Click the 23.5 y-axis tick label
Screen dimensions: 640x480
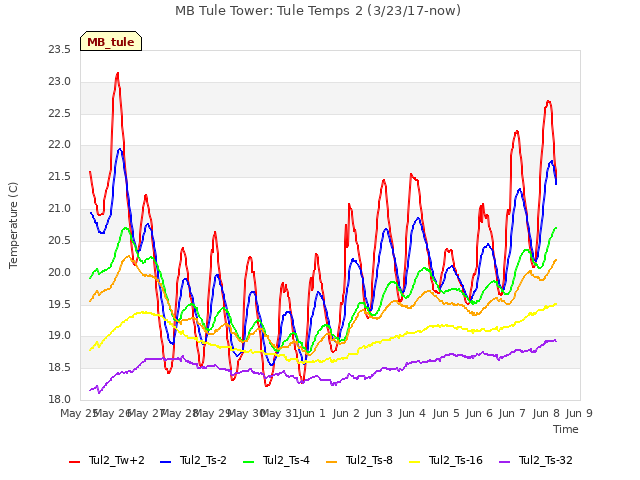(60, 50)
